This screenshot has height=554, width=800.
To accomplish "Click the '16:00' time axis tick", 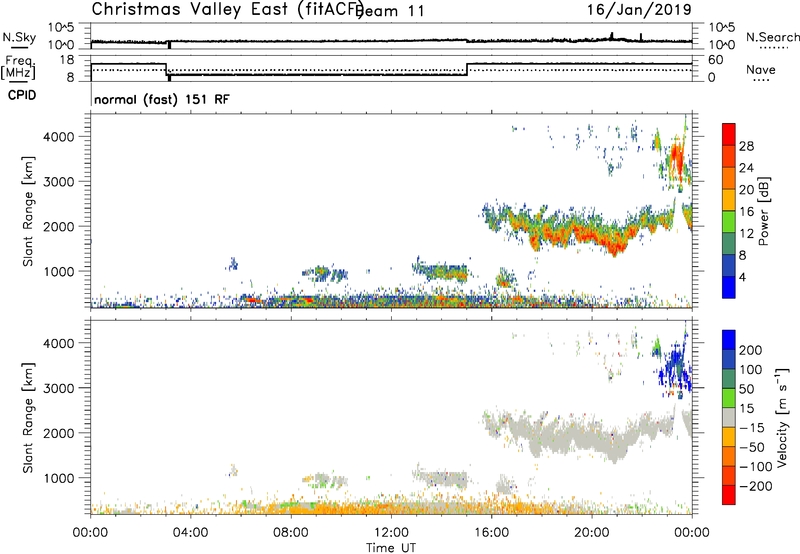I will (x=491, y=533).
